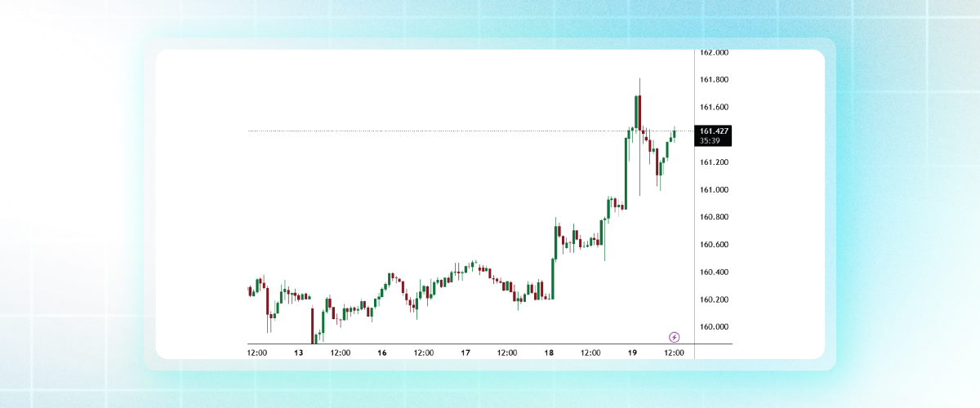Click the 12:00 label between 16 and 17
The height and width of the screenshot is (408, 980).
(x=424, y=353)
